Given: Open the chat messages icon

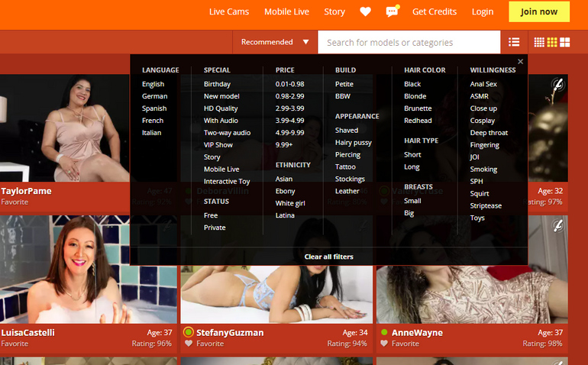Looking at the screenshot, I should [393, 11].
